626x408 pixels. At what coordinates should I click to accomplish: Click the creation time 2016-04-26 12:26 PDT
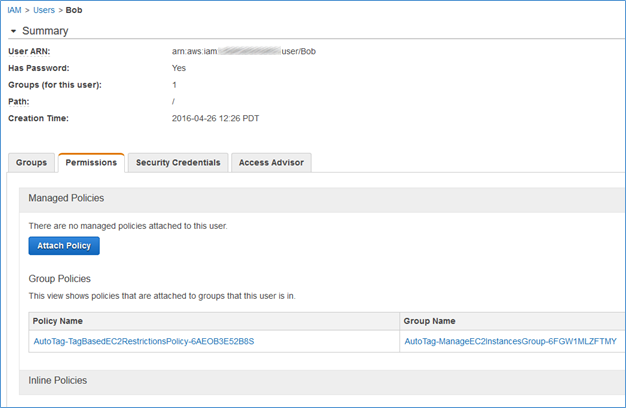216,119
